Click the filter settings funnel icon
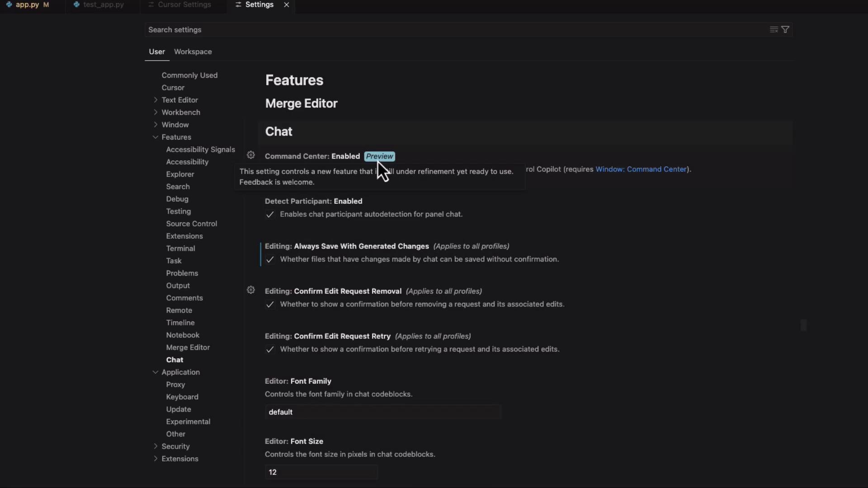The width and height of the screenshot is (868, 488). tap(785, 29)
